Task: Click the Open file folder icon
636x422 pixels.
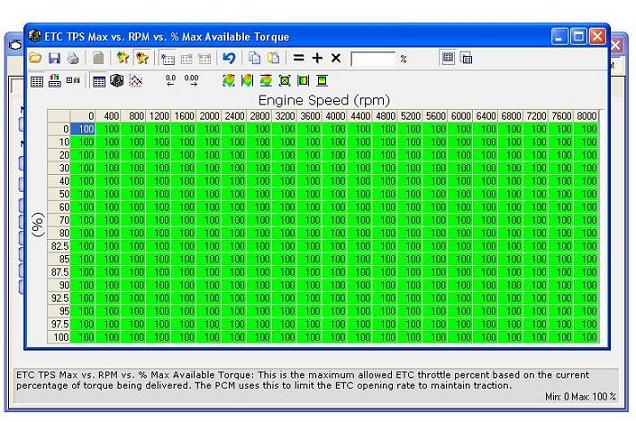Action: pos(36,59)
